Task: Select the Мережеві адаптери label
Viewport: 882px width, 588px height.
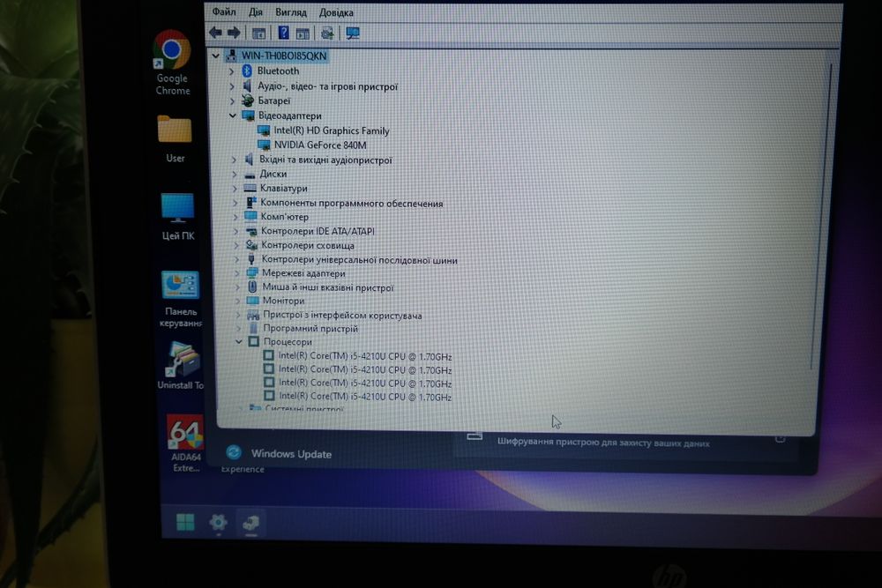Action: click(303, 273)
